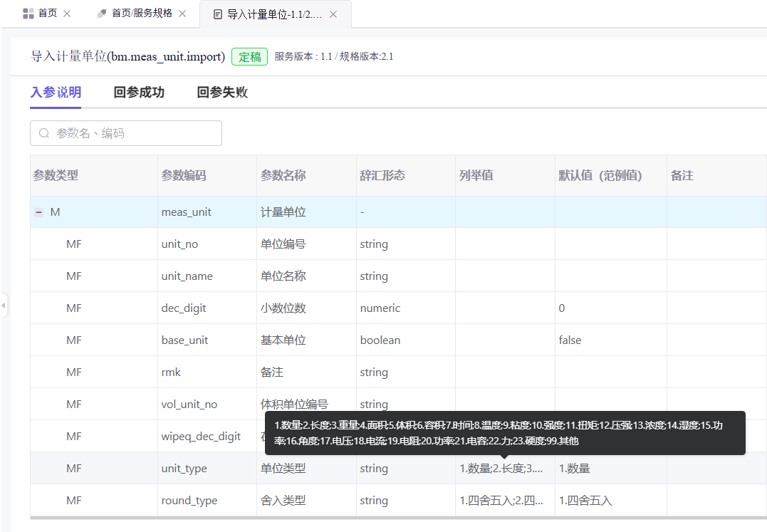Collapse the left side panel handle
Screen dimensions: 767x532
click(x=4, y=306)
